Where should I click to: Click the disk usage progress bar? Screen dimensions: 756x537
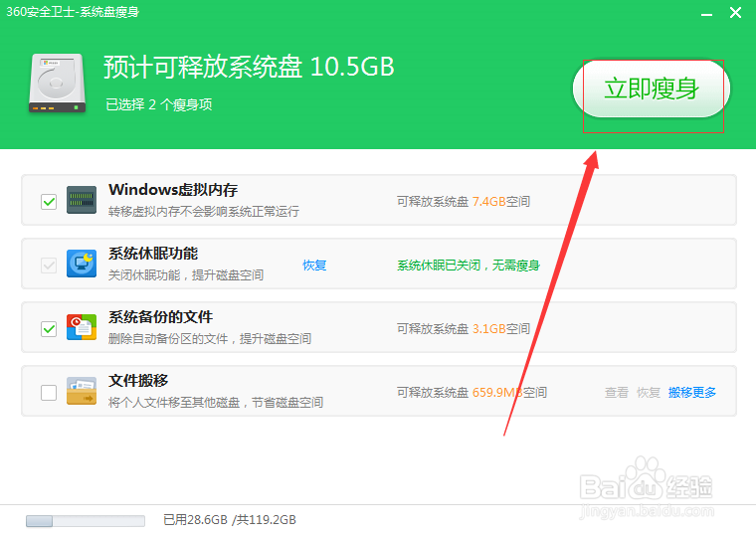point(86,521)
